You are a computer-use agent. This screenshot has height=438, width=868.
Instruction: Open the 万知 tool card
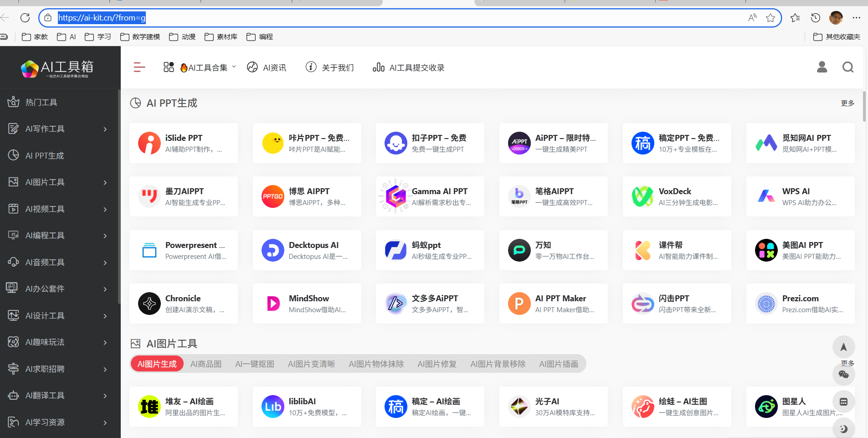[554, 250]
